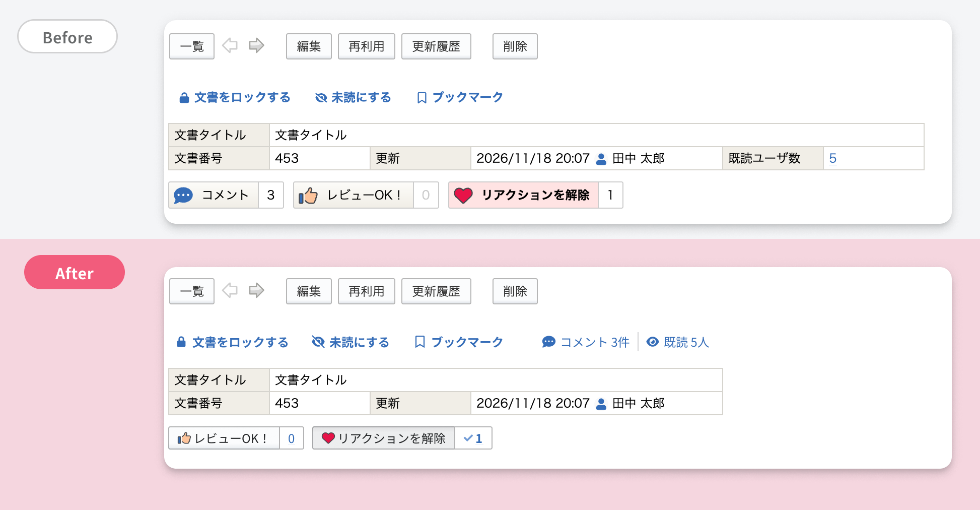Click reaction count 1 in Before panel
The width and height of the screenshot is (980, 510).
(x=610, y=195)
